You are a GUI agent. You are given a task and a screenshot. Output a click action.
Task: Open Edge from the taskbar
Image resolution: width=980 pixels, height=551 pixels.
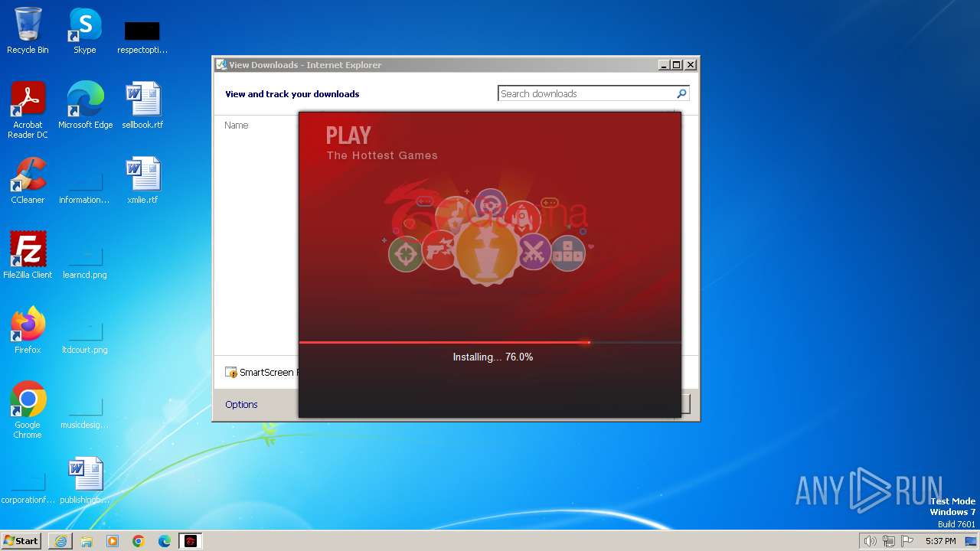165,541
